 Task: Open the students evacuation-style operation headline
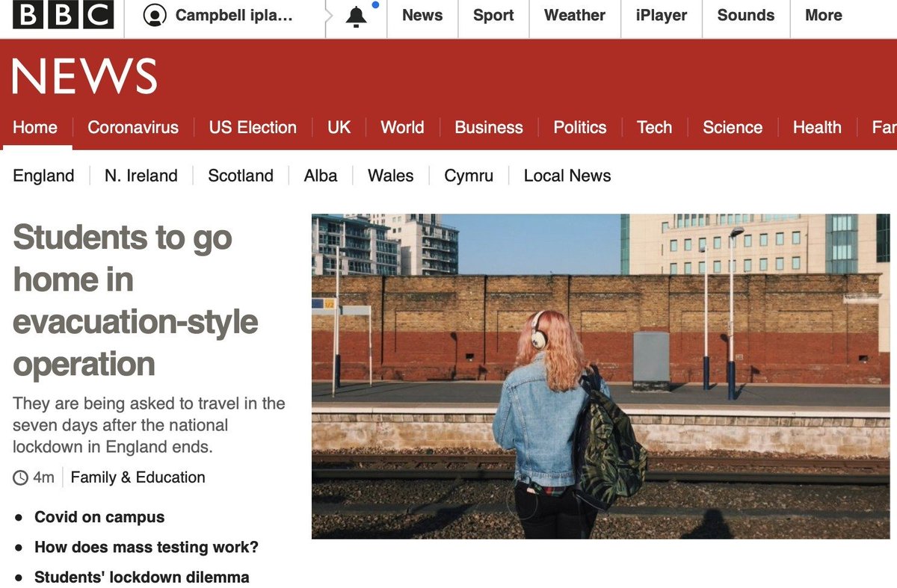[x=135, y=301]
